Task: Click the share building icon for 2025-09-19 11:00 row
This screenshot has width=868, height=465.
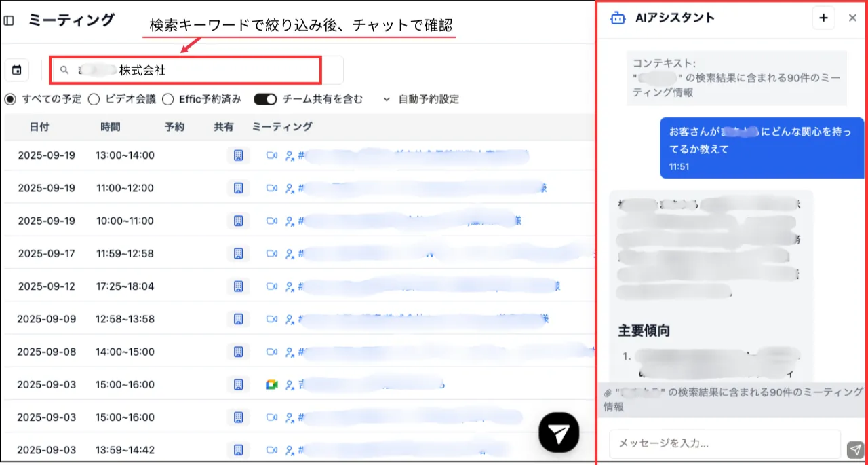Action: click(x=238, y=188)
